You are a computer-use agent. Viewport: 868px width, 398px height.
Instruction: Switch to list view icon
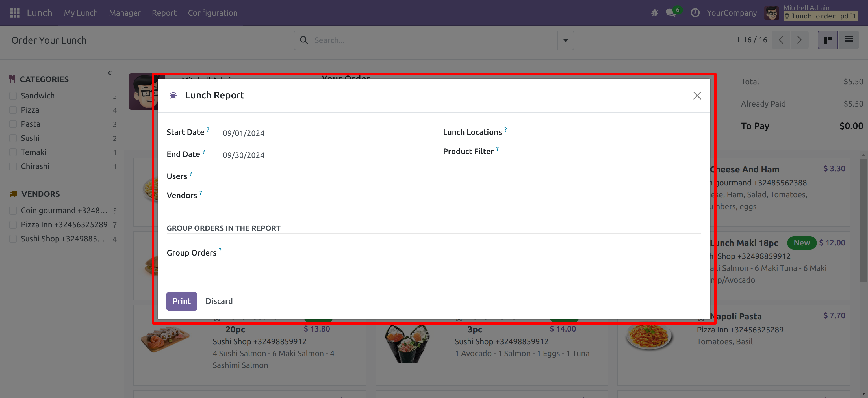(849, 40)
